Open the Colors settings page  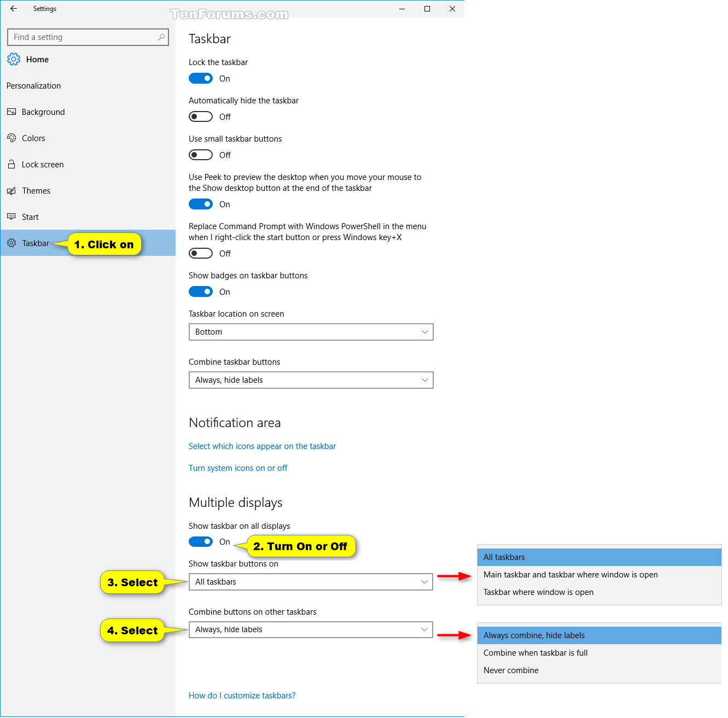[x=33, y=138]
